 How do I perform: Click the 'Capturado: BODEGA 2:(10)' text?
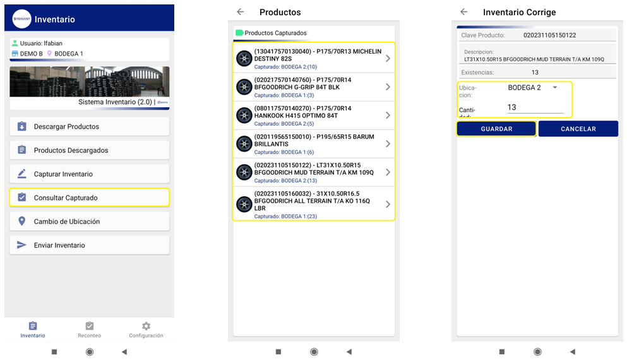click(x=285, y=67)
